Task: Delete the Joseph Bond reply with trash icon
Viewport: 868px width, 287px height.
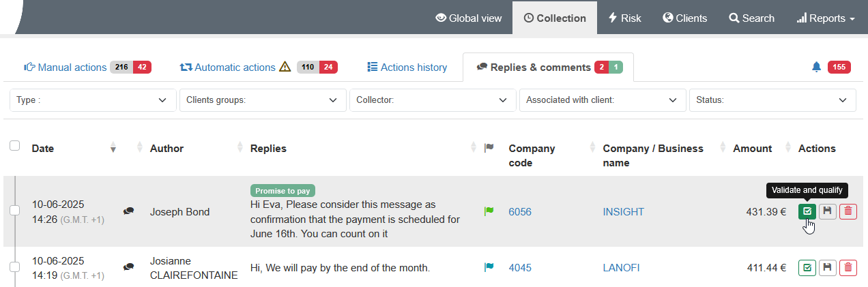Action: pos(848,211)
